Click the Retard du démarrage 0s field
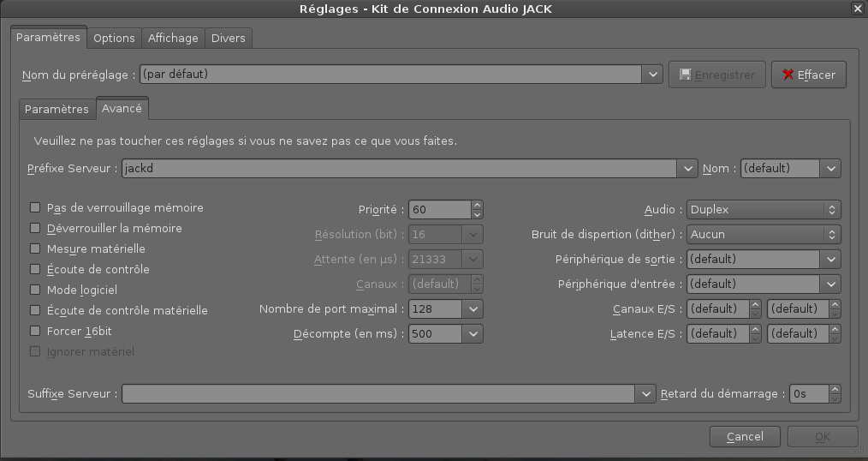Image resolution: width=868 pixels, height=461 pixels. point(809,394)
